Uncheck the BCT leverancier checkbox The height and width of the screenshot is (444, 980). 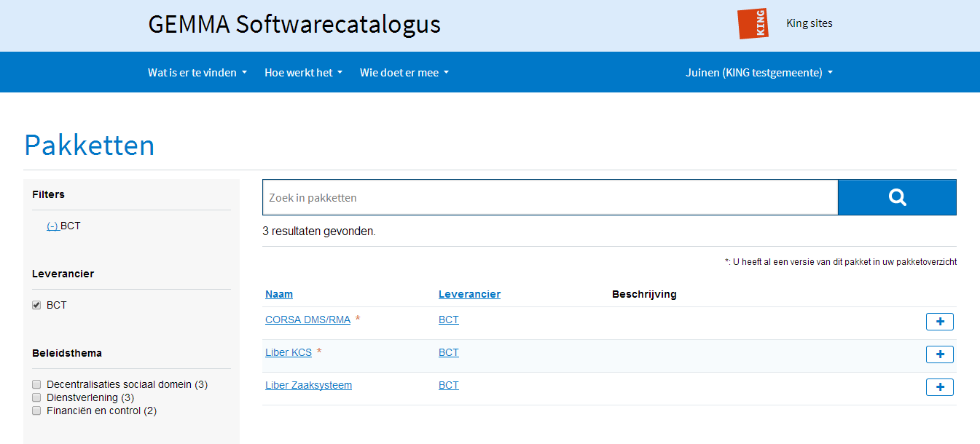[x=36, y=305]
